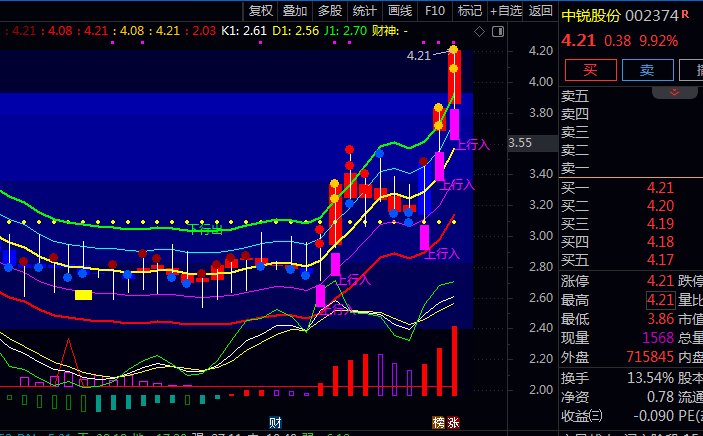Click the 4.21 high price label on chart
Image resolution: width=703 pixels, height=436 pixels.
tap(418, 56)
